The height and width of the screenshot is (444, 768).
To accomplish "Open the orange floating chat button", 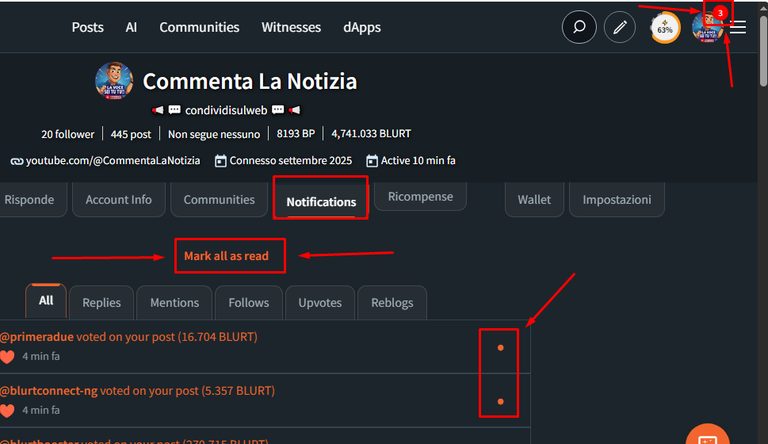I will pos(707,434).
